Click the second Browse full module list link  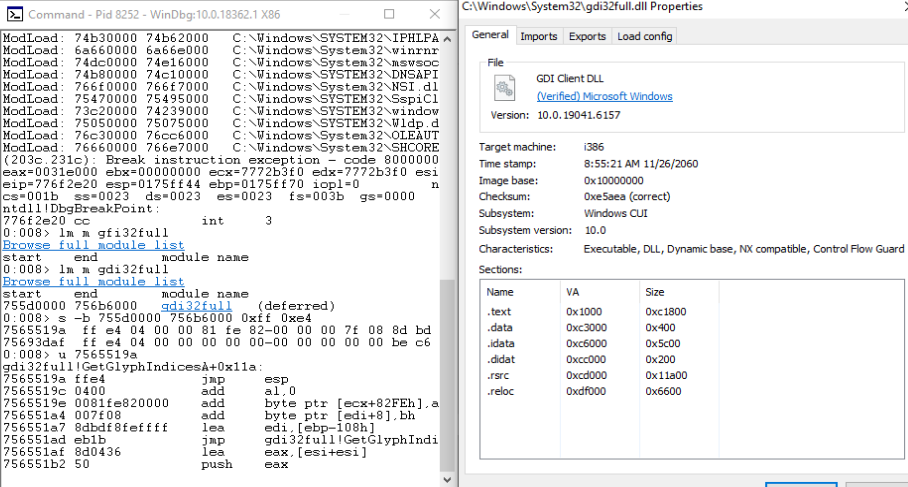click(94, 281)
